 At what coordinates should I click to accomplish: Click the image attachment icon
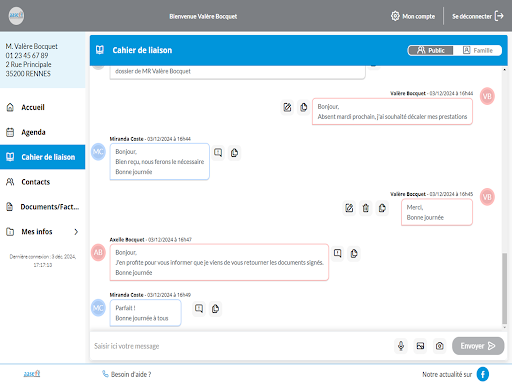[x=420, y=346]
